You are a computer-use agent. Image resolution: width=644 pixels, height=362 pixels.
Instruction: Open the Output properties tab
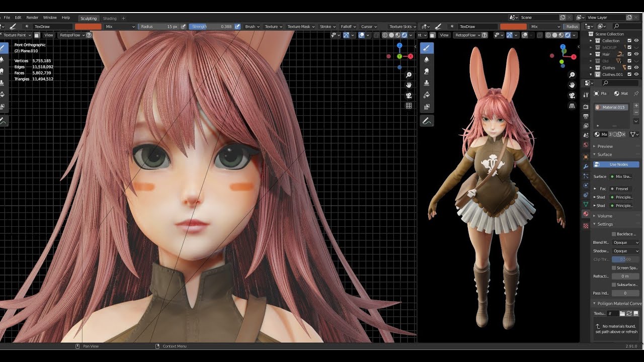586,116
